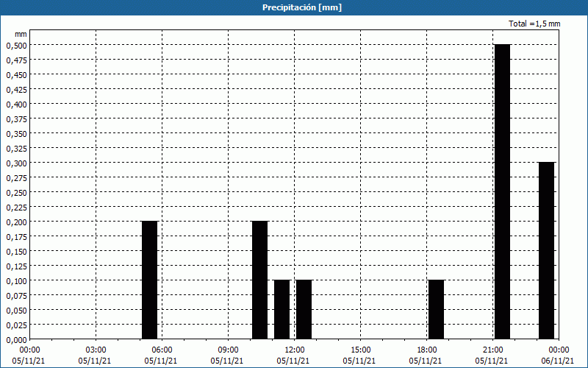Click the 0,225 y-axis value
Image resolution: width=588 pixels, height=368 pixels.
click(16, 208)
